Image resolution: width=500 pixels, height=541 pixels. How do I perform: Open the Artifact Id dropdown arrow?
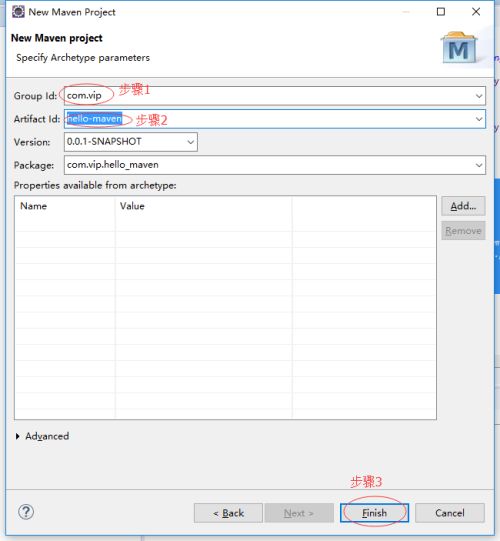[479, 119]
